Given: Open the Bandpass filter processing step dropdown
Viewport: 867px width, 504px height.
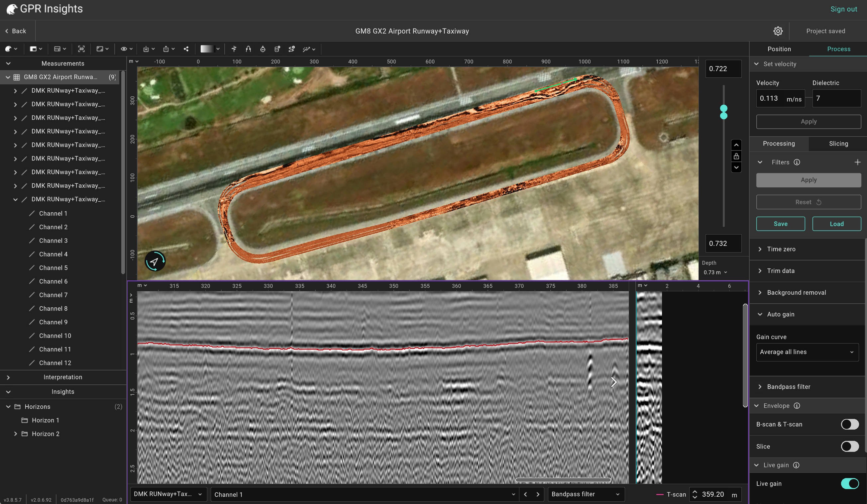Looking at the screenshot, I should coord(586,494).
